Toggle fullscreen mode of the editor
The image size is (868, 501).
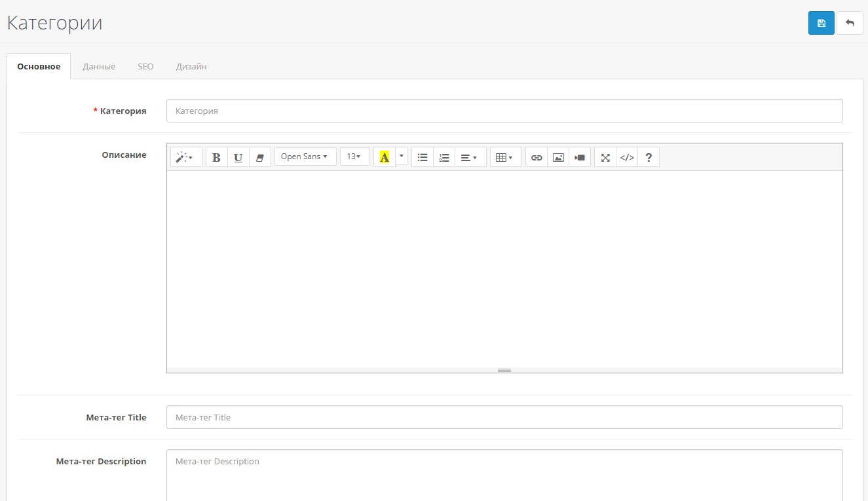(x=605, y=157)
